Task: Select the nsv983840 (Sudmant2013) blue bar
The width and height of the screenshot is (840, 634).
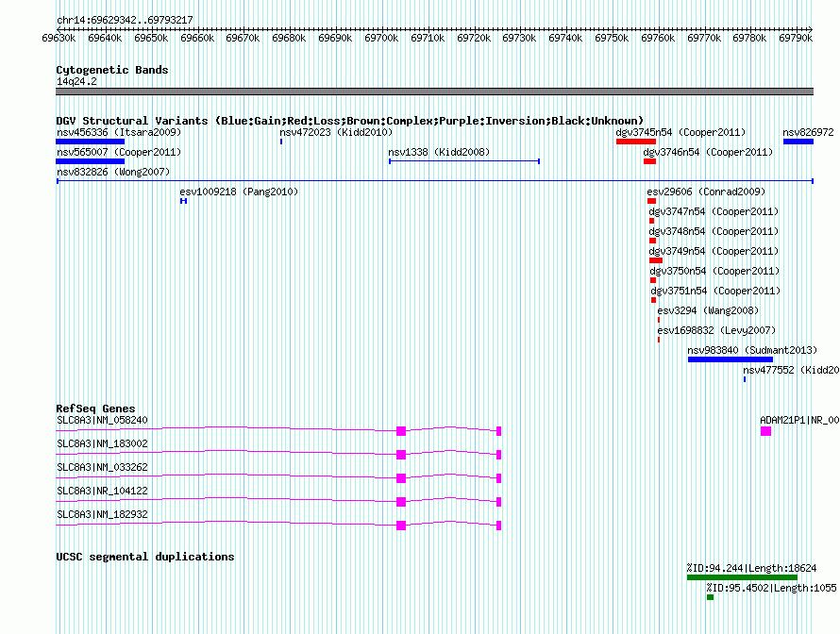Action: click(x=731, y=359)
